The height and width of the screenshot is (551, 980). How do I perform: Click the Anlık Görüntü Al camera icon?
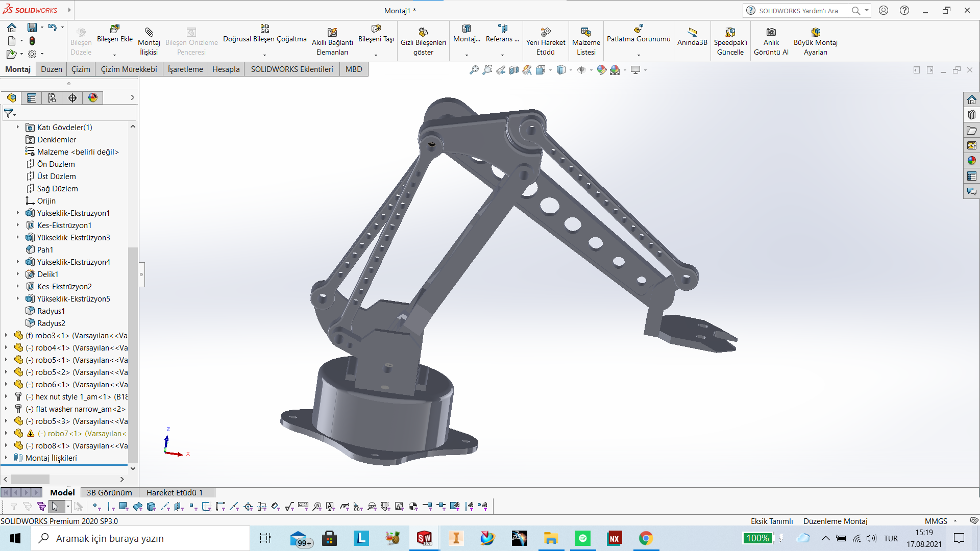(x=771, y=32)
